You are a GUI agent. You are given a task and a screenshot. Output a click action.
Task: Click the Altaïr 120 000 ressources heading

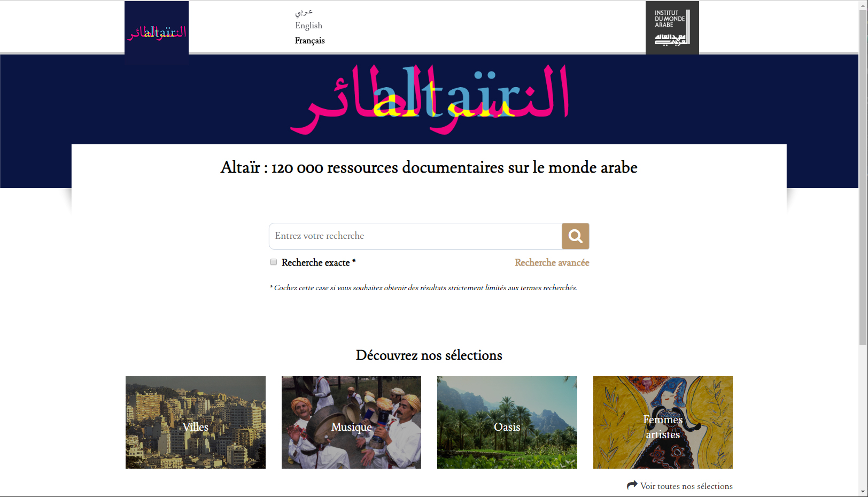429,167
